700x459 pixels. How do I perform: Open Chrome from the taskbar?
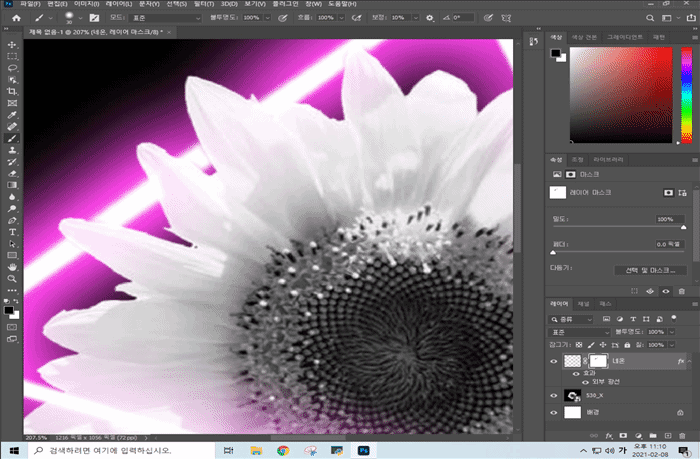point(283,451)
